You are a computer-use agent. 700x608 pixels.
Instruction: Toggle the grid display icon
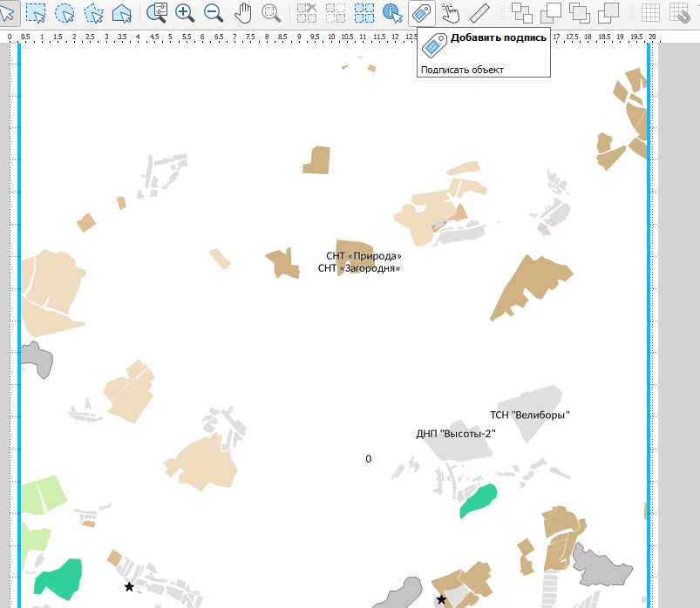point(650,12)
